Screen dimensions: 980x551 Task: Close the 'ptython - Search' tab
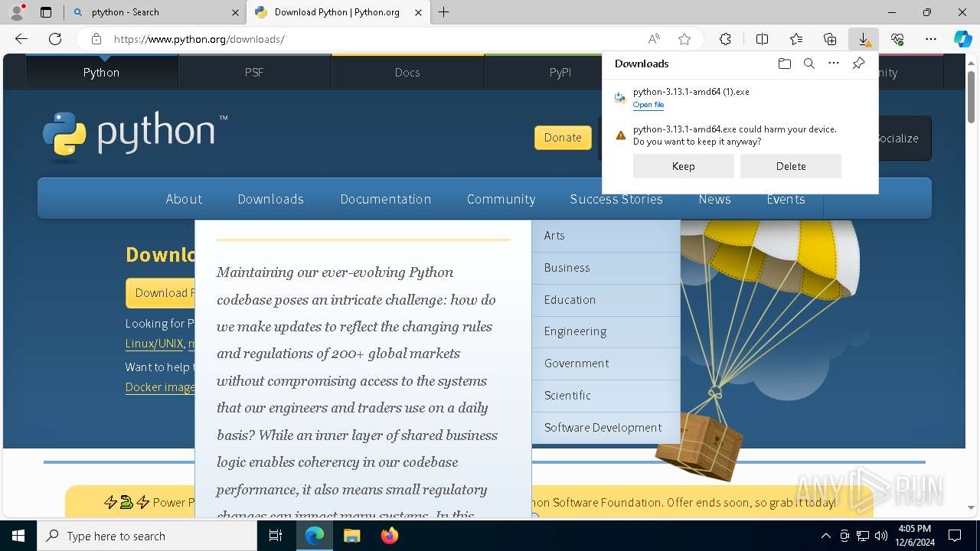(235, 12)
